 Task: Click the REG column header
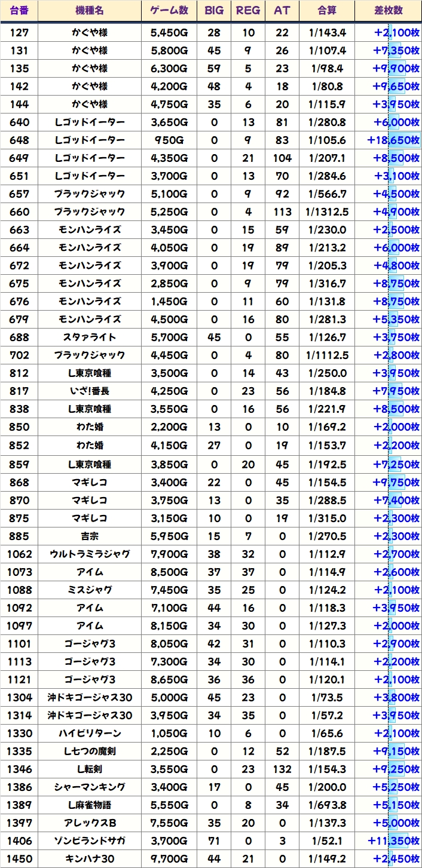248,11
